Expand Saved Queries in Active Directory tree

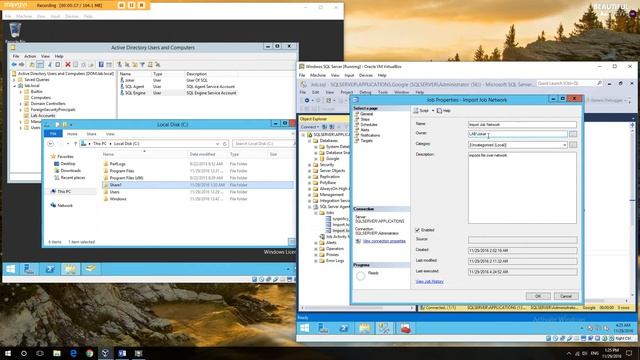tap(14, 80)
